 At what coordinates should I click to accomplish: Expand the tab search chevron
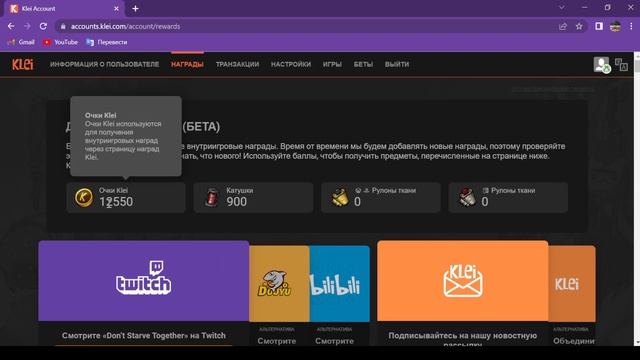tap(562, 8)
